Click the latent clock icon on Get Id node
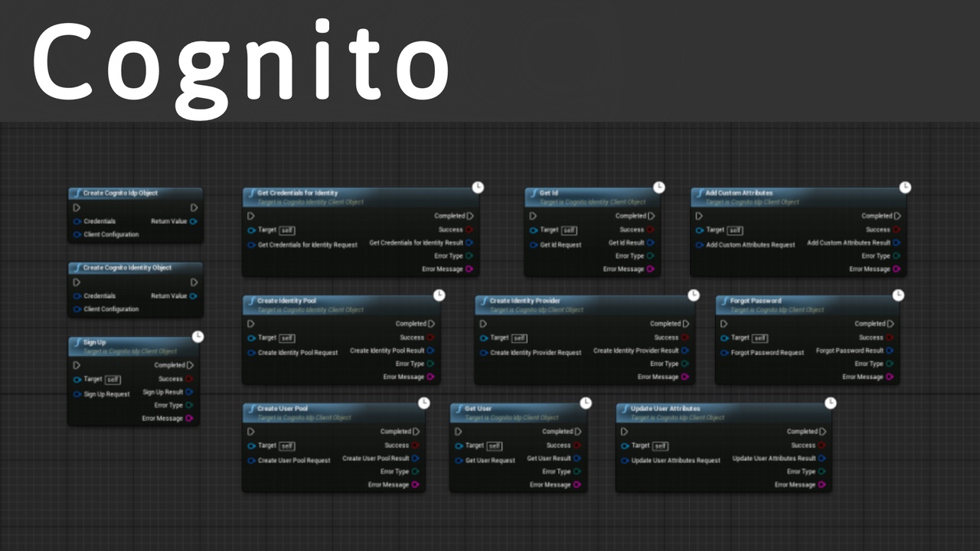Viewport: 980px width, 551px height. pos(658,187)
